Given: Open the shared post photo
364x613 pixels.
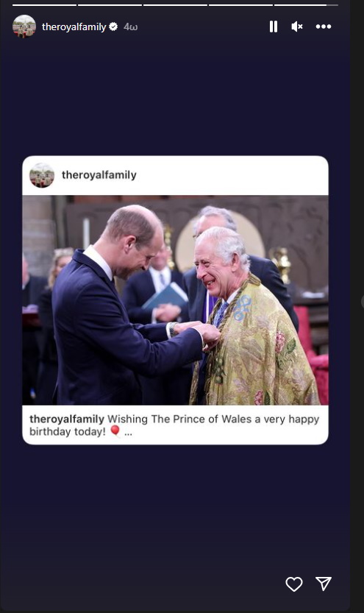Looking at the screenshot, I should click(x=175, y=300).
